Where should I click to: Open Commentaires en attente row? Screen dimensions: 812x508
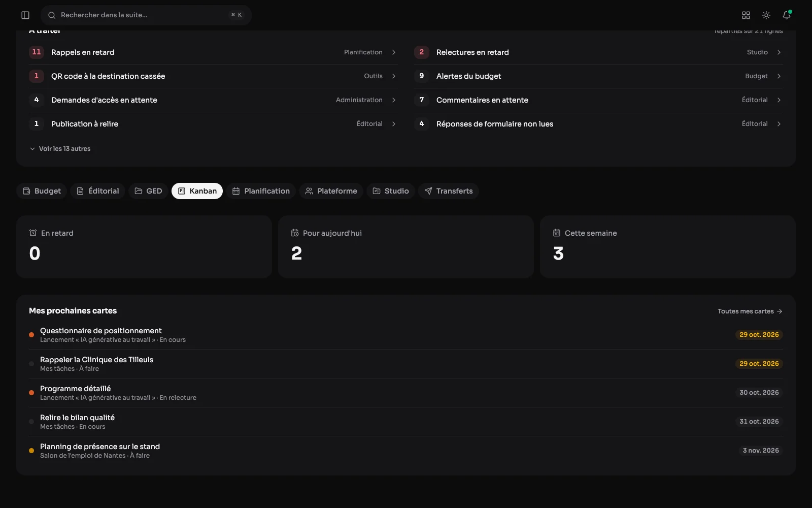(x=598, y=100)
